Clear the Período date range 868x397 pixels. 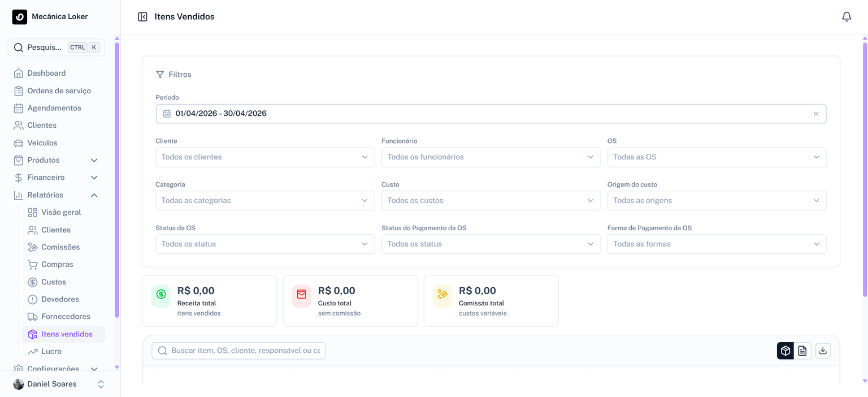coord(816,114)
